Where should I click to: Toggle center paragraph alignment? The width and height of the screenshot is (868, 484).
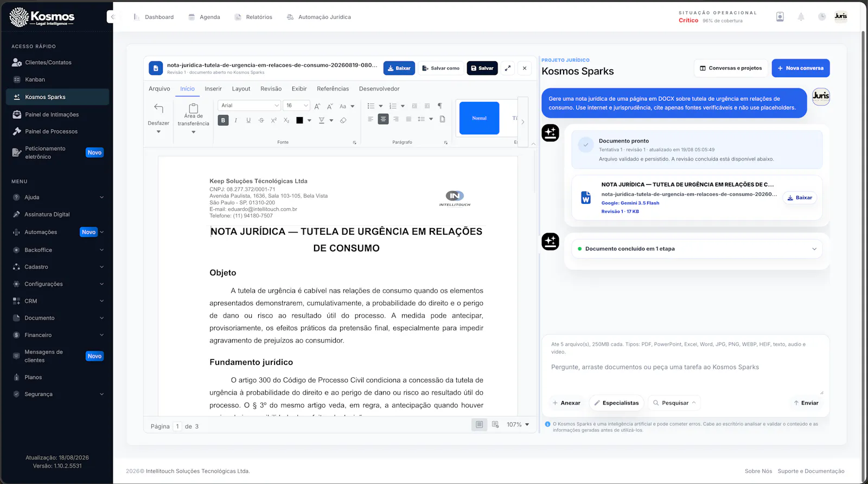[x=383, y=119]
